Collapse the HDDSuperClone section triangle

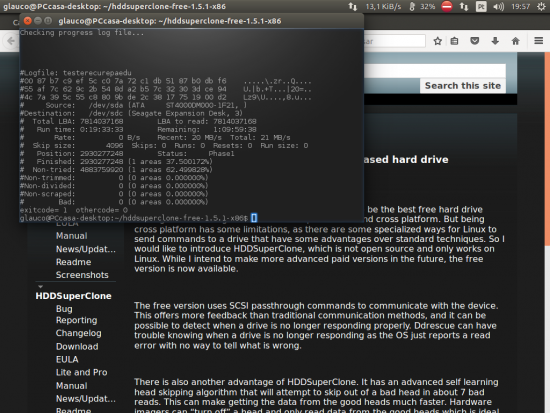[40, 287]
